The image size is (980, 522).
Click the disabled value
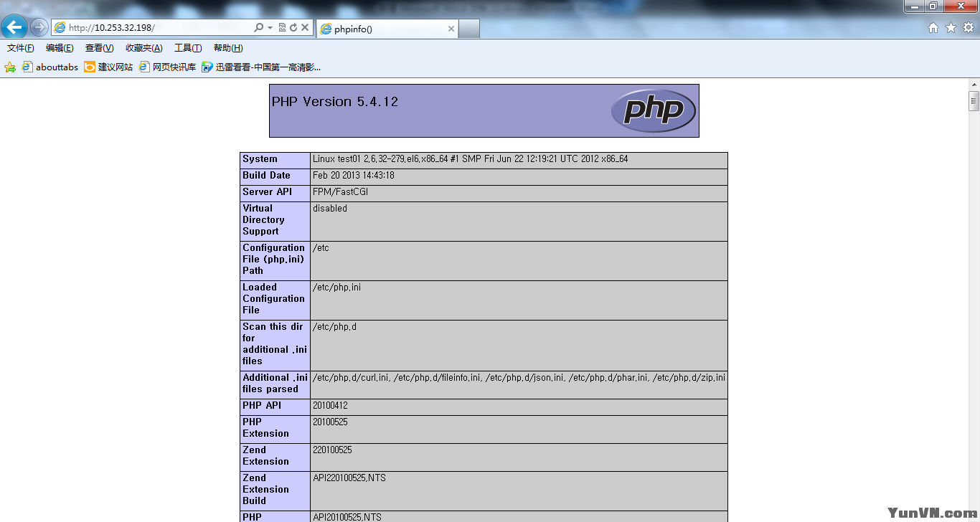point(330,209)
